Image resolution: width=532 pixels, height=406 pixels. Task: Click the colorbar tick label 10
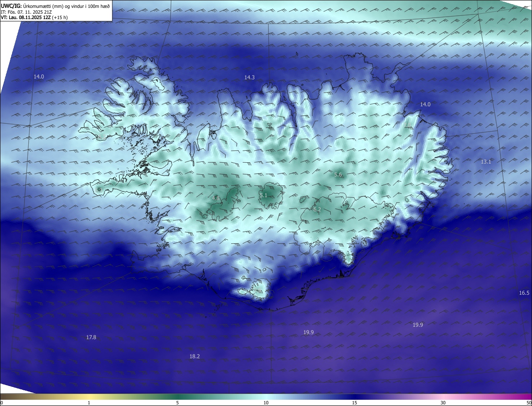coord(266,403)
